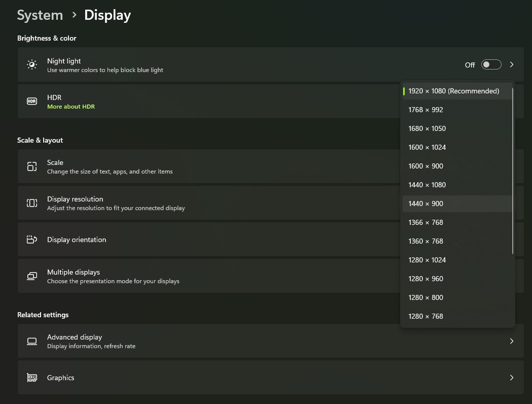Click the Scale icon
The image size is (532, 404).
pyautogui.click(x=32, y=166)
